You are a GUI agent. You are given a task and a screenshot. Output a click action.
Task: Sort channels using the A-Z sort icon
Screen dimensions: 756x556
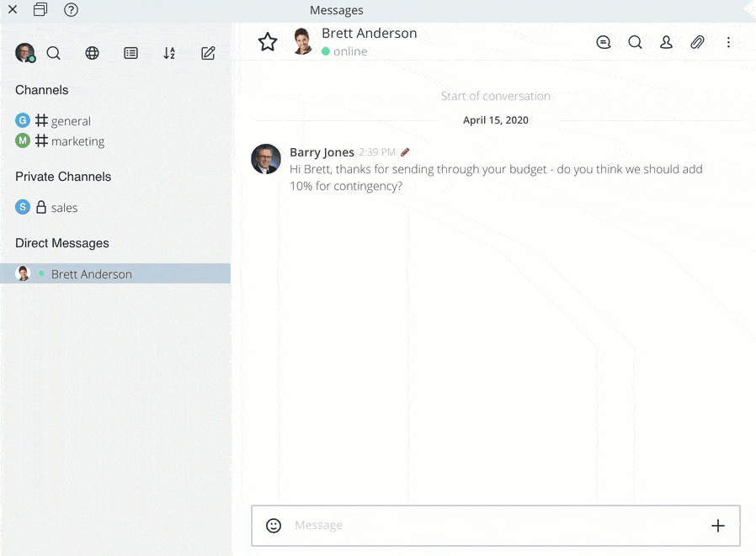click(x=169, y=52)
